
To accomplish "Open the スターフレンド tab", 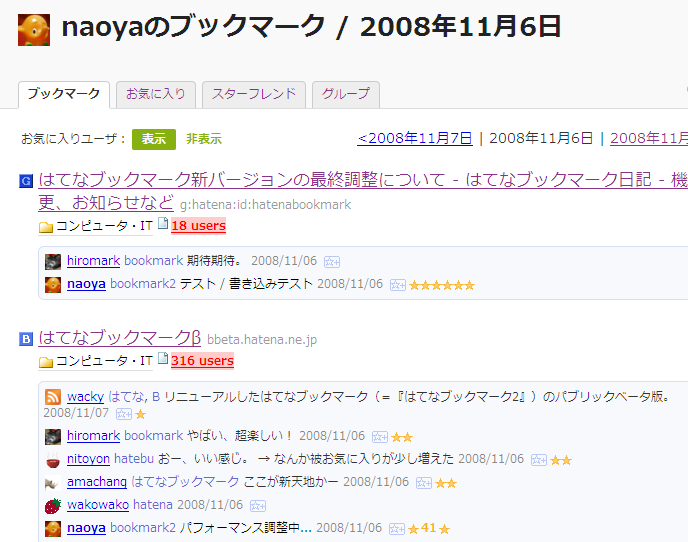I will coord(254,94).
